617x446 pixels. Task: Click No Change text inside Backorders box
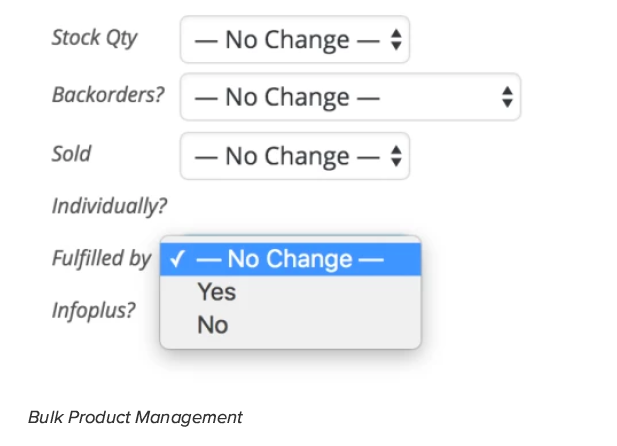(287, 97)
